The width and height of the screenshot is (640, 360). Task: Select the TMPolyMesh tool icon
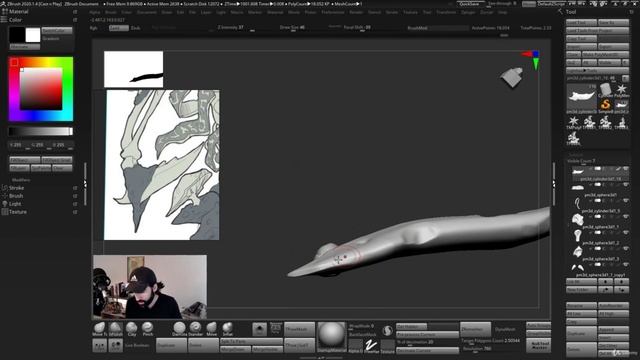tap(573, 122)
